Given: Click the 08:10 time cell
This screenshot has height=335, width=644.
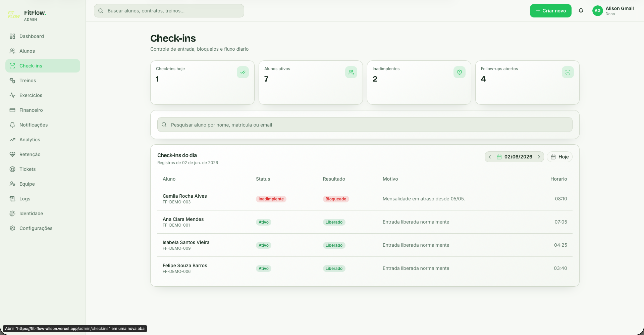Looking at the screenshot, I should click(x=561, y=199).
